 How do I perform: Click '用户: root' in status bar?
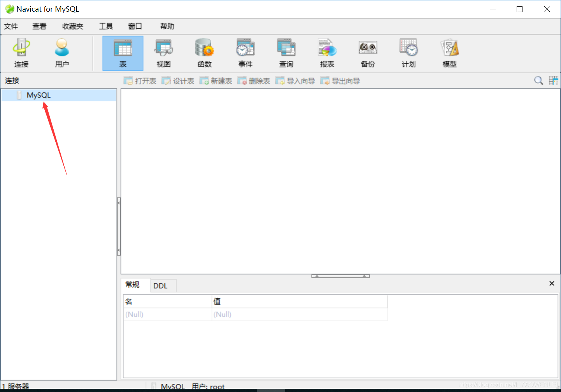coord(208,387)
